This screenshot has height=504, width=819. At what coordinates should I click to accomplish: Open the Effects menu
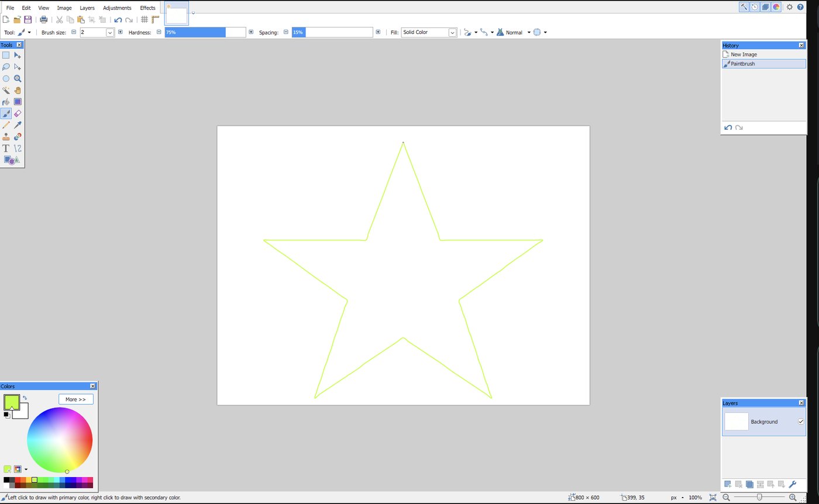(147, 8)
